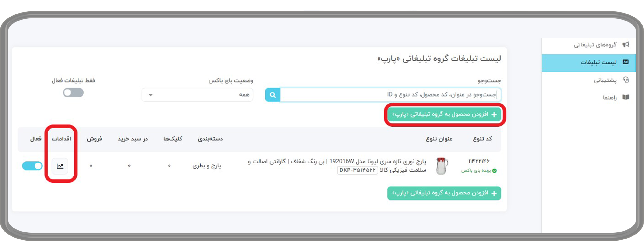Click the دسته‌بندی column header
Screen dimensions: 644x249
coord(210,139)
